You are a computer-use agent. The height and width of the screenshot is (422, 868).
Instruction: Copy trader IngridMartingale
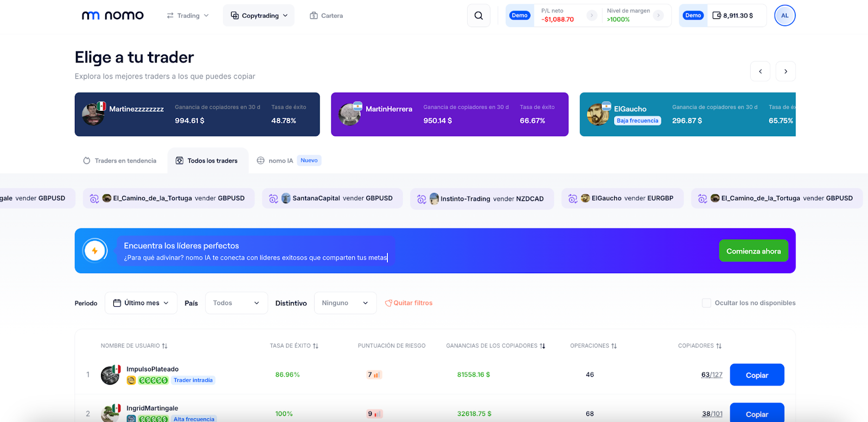click(757, 413)
